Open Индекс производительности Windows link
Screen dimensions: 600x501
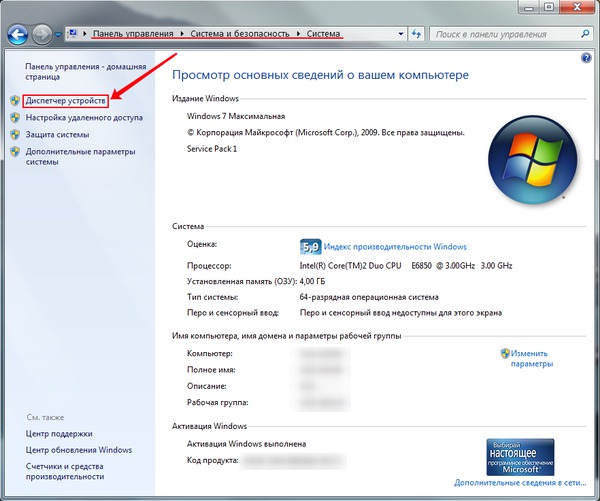coord(395,247)
